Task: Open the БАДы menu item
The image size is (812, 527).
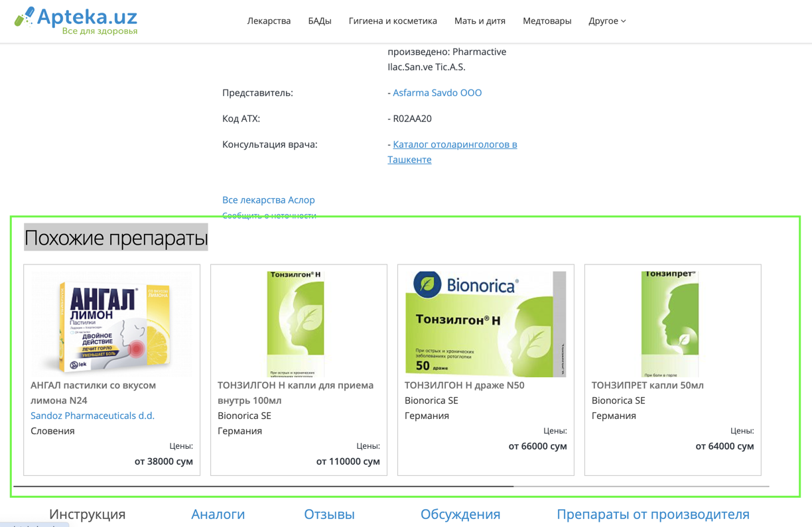Action: coord(320,21)
